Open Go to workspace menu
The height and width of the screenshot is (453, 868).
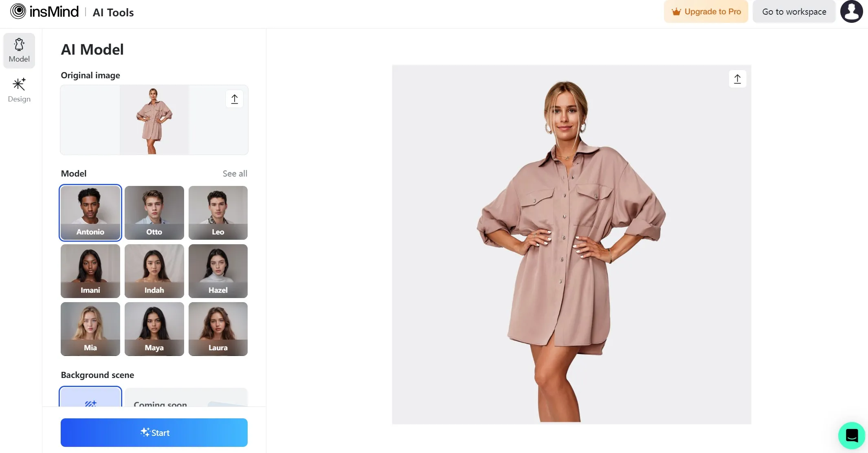pyautogui.click(x=794, y=11)
